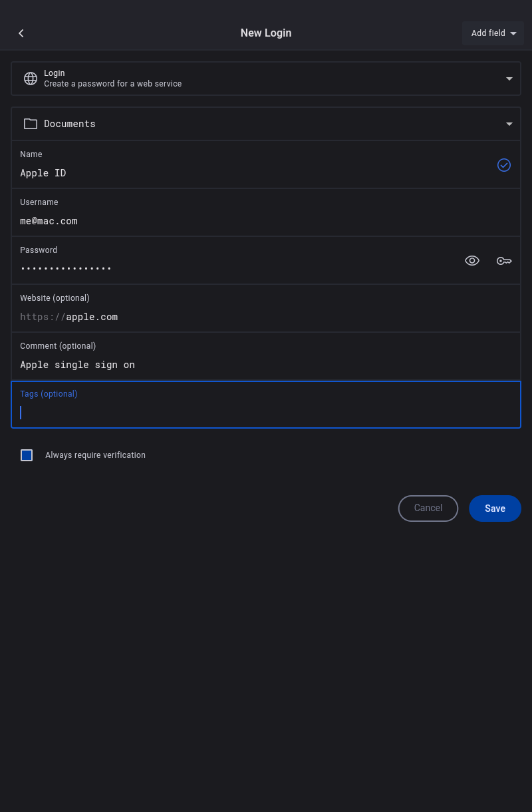The image size is (532, 812).
Task: Enable Always require verification checkbox
Action: (27, 455)
